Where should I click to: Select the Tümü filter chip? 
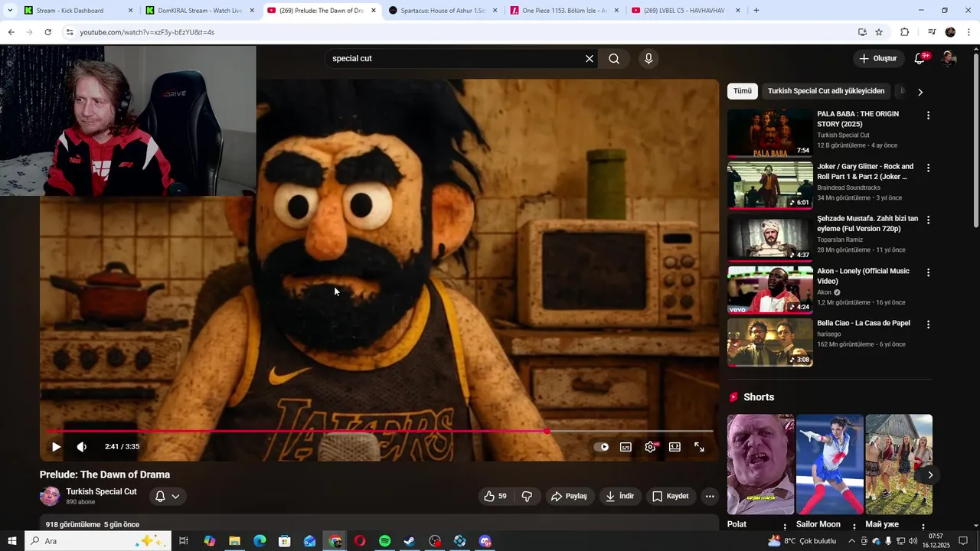(743, 91)
